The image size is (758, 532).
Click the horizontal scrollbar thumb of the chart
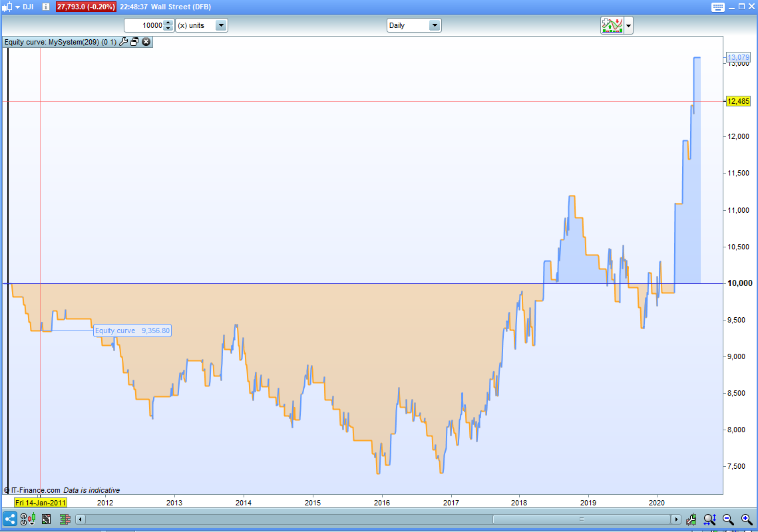tap(582, 519)
